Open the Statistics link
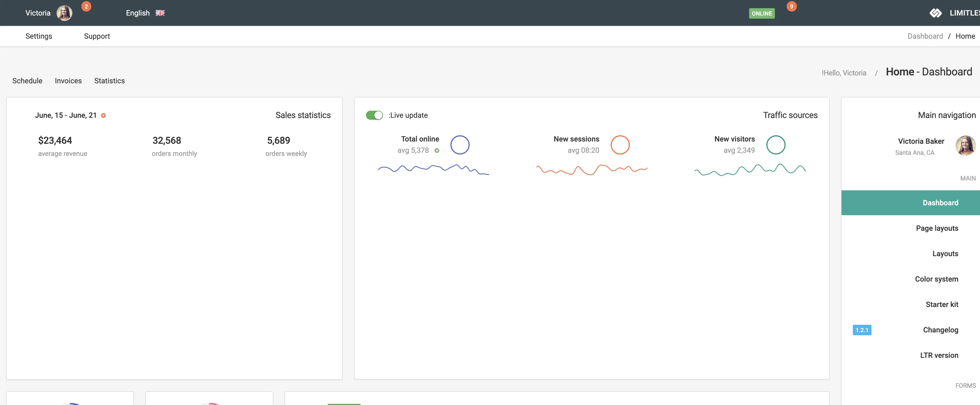Image resolution: width=980 pixels, height=405 pixels. pyautogui.click(x=110, y=80)
